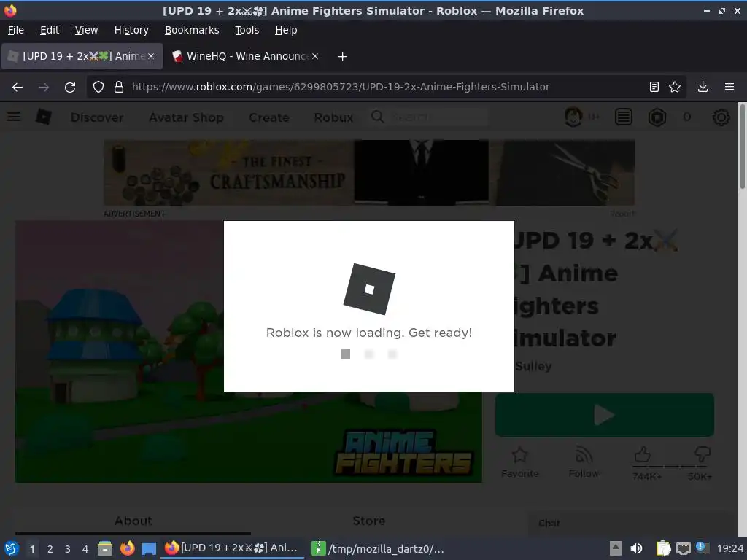
Task: Close the Anime Fighters Simulator tab
Action: [x=150, y=56]
